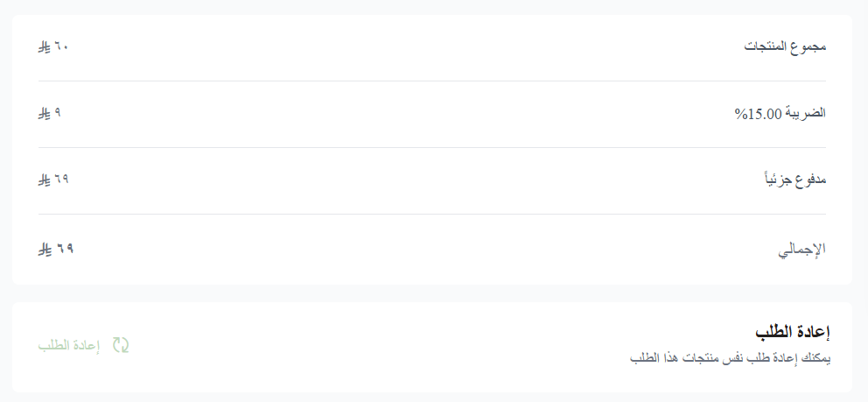
Task: Click the divider line below the الضريبة row
Action: [x=432, y=147]
